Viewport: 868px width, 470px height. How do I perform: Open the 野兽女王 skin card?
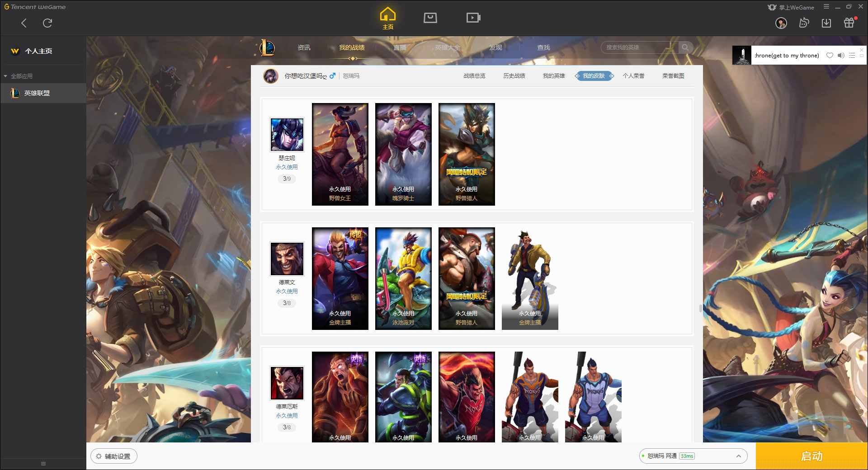point(340,154)
